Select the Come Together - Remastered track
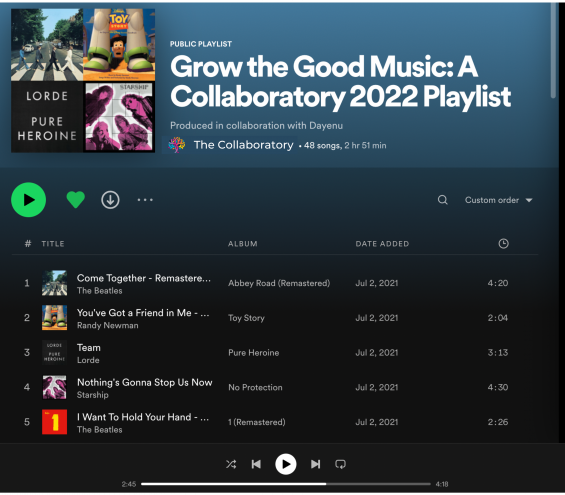 click(144, 278)
